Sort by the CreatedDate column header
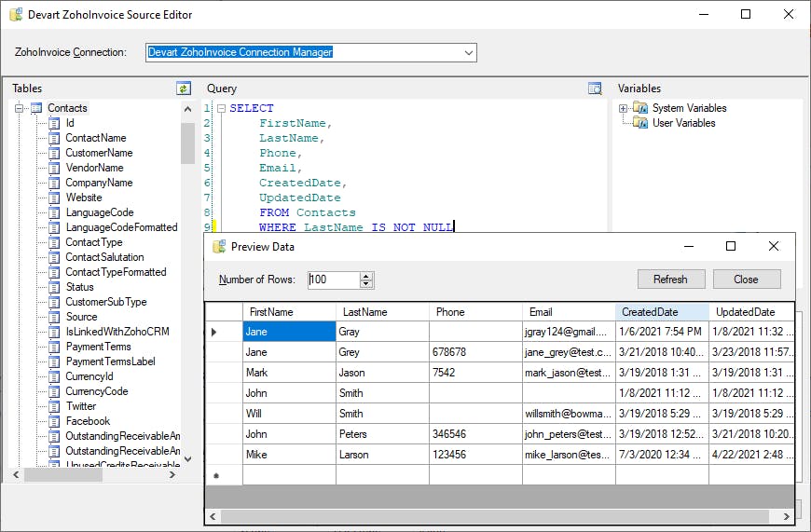The width and height of the screenshot is (811, 532). coord(650,312)
